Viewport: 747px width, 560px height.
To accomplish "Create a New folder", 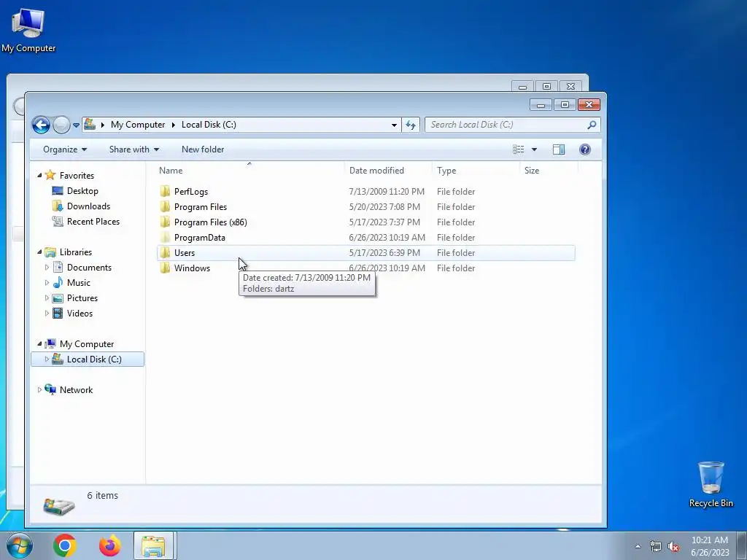I will click(x=203, y=149).
